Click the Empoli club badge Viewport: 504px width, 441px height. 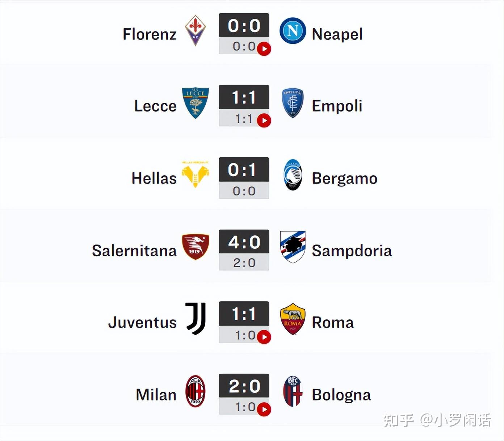coord(293,103)
